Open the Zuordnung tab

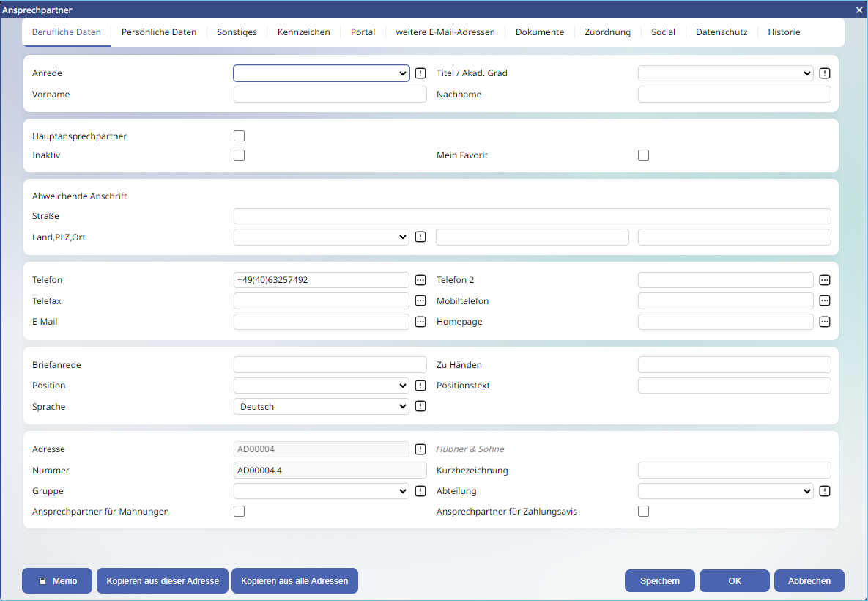pos(608,32)
